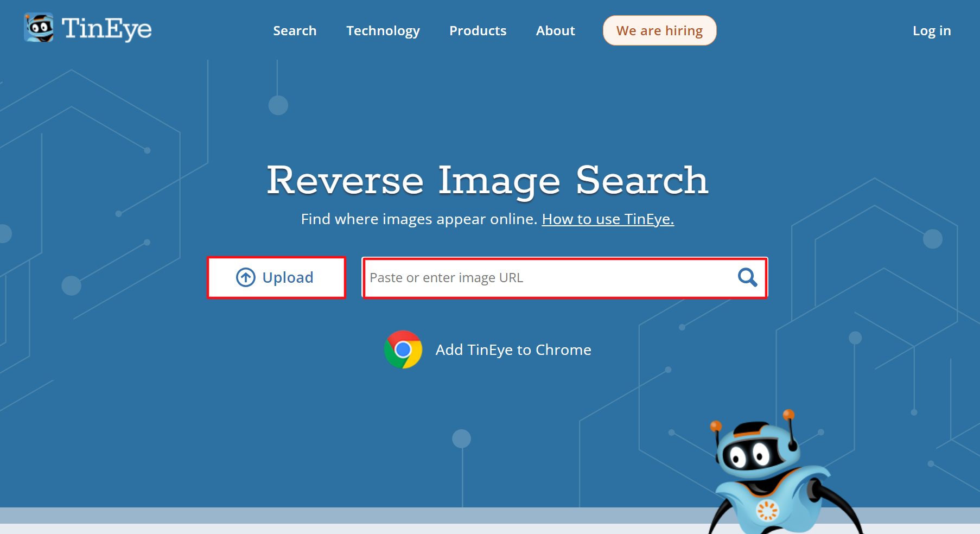Open the Products menu item

478,31
